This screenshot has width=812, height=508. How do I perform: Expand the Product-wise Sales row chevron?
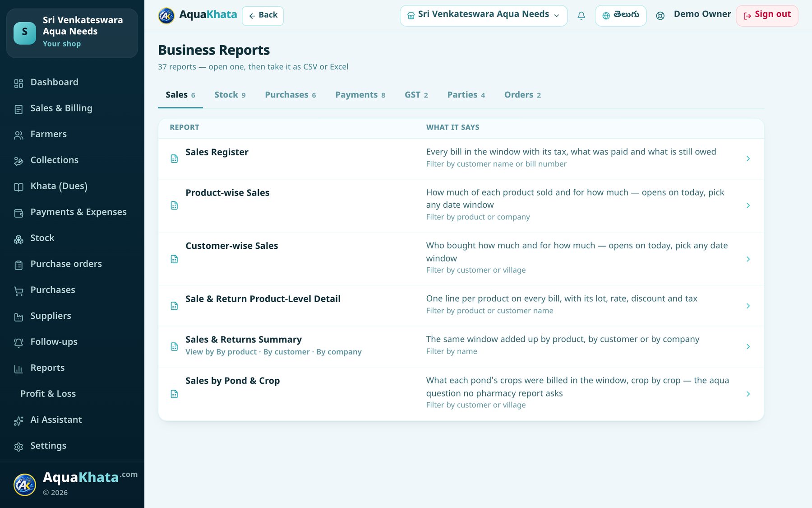click(x=748, y=205)
